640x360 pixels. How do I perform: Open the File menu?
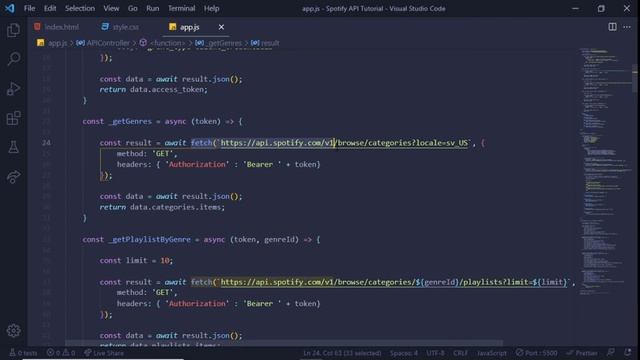pos(29,8)
